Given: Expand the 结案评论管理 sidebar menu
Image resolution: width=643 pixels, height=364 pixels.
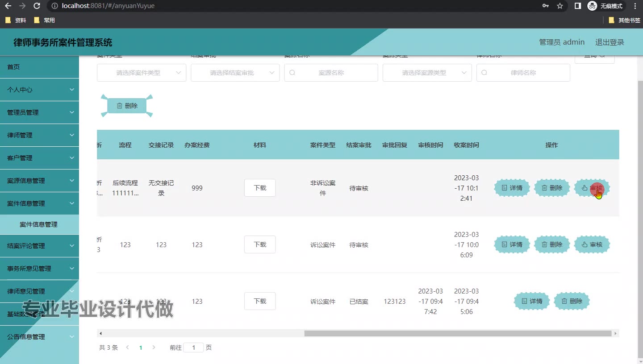Looking at the screenshot, I should 39,246.
